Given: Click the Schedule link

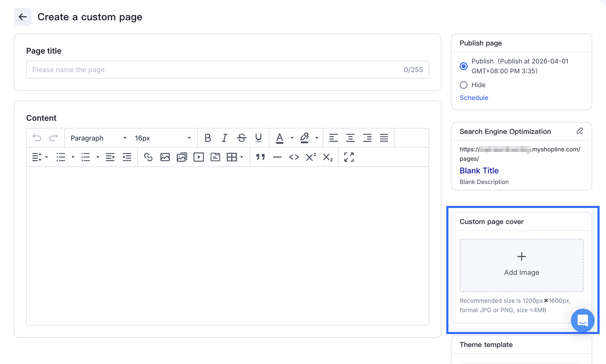Looking at the screenshot, I should tap(474, 98).
